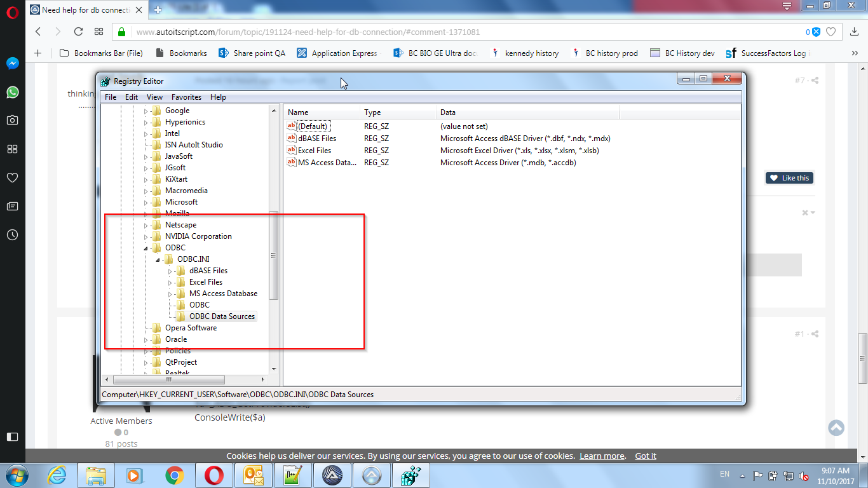This screenshot has height=488, width=868.
Task: Go back to the previous page
Action: [38, 31]
